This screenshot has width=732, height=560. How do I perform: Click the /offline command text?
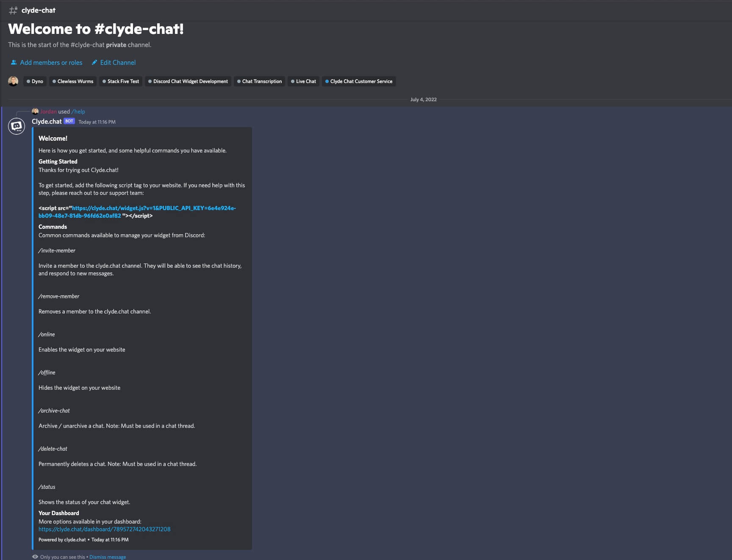coord(47,373)
